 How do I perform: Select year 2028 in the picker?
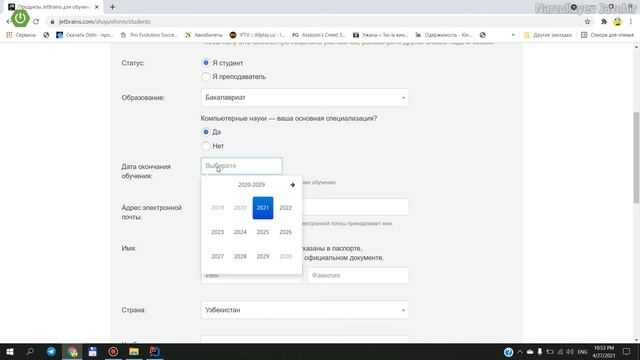[240, 256]
